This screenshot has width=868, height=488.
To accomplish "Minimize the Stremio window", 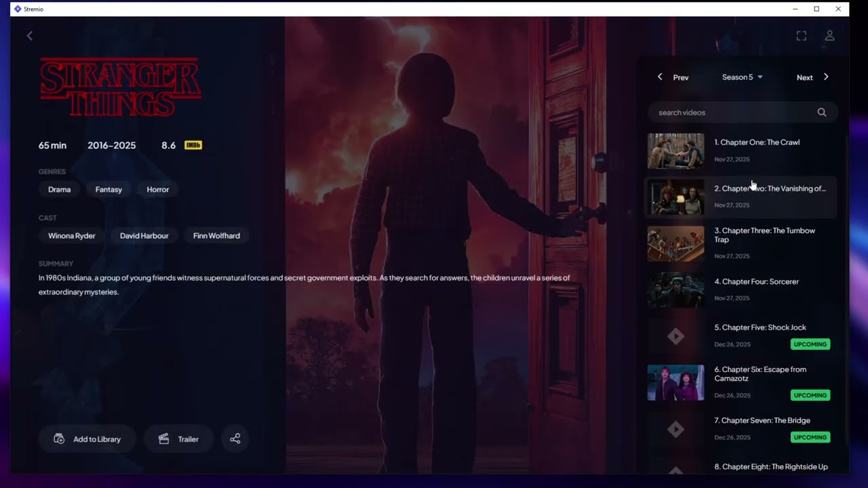I will 795,9.
